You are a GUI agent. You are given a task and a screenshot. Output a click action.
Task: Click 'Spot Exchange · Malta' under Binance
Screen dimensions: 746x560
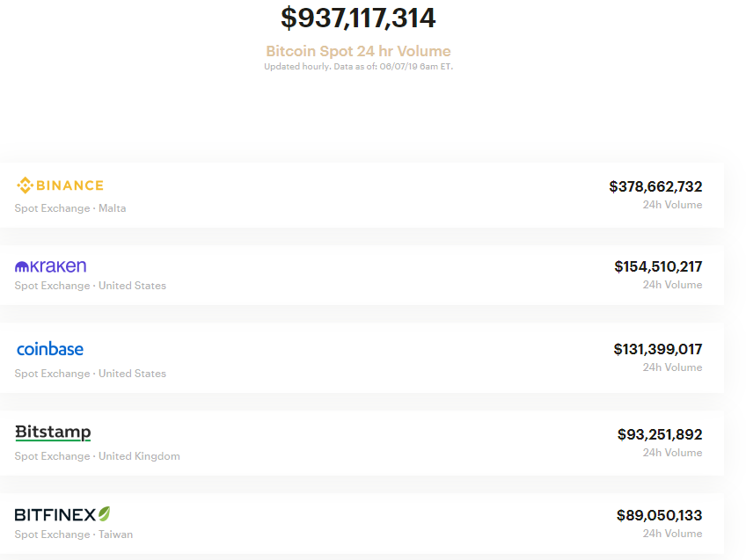(70, 208)
